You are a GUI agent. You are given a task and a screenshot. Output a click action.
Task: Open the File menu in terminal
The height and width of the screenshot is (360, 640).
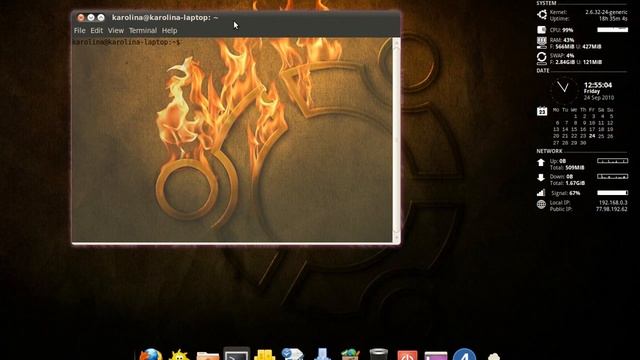point(80,31)
